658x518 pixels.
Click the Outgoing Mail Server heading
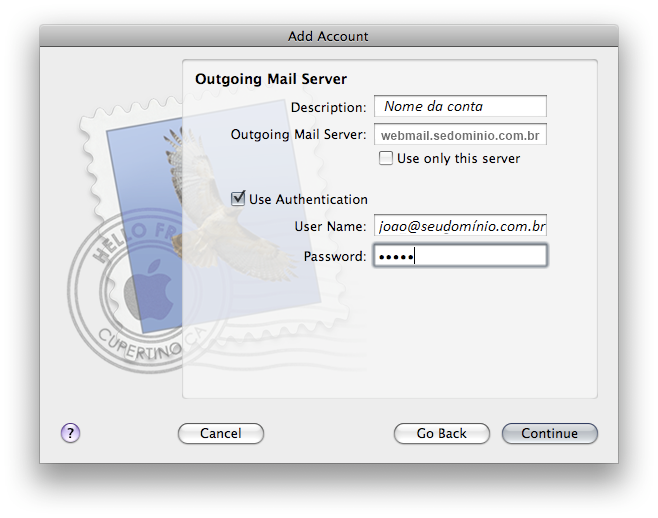271,79
